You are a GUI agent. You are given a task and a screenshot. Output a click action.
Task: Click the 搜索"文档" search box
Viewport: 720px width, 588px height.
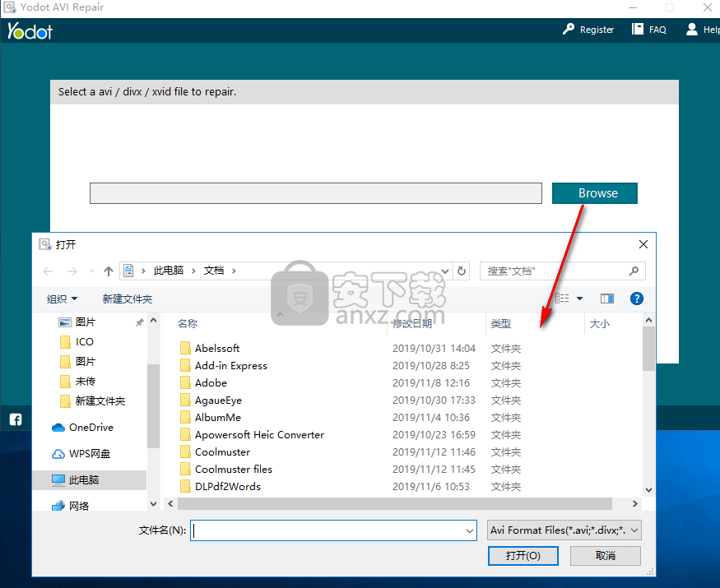pyautogui.click(x=563, y=271)
